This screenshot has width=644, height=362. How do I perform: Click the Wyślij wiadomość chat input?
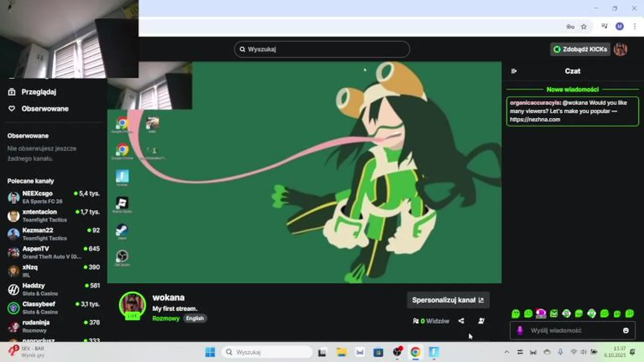[x=572, y=330]
